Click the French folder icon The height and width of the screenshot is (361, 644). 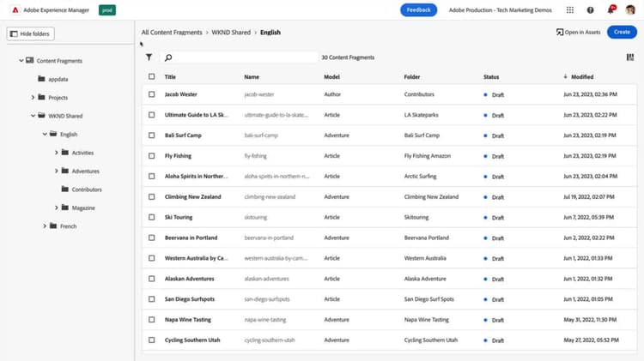click(x=53, y=226)
